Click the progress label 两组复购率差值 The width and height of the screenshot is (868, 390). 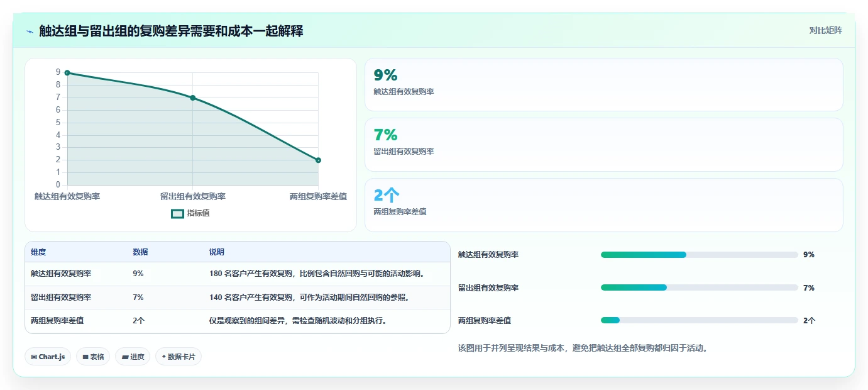[485, 320]
